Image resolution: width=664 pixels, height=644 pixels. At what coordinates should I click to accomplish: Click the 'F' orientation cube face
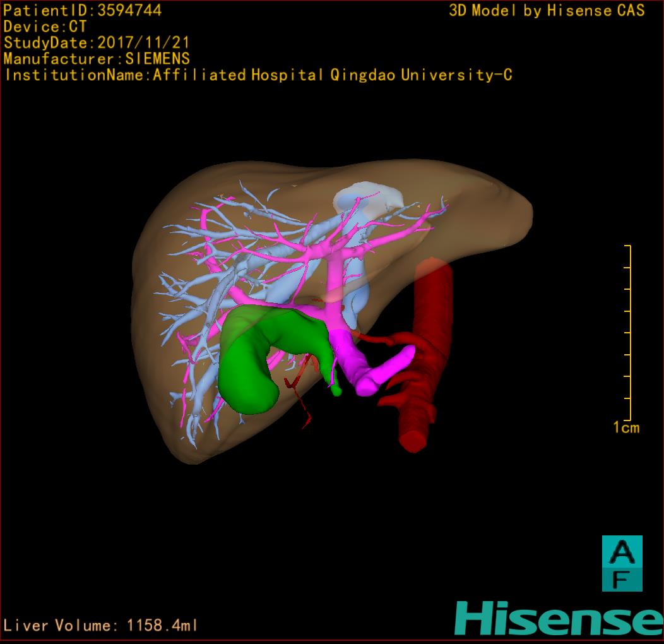(x=622, y=580)
